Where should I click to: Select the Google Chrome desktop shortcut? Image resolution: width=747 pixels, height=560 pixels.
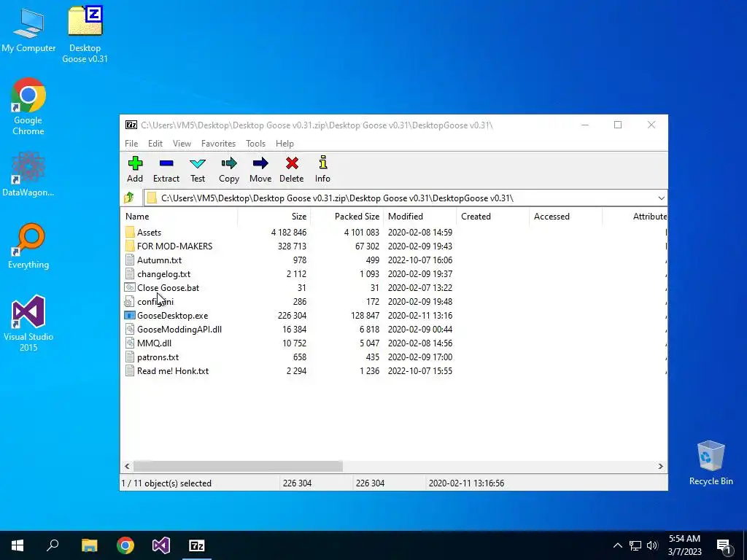[x=28, y=106]
